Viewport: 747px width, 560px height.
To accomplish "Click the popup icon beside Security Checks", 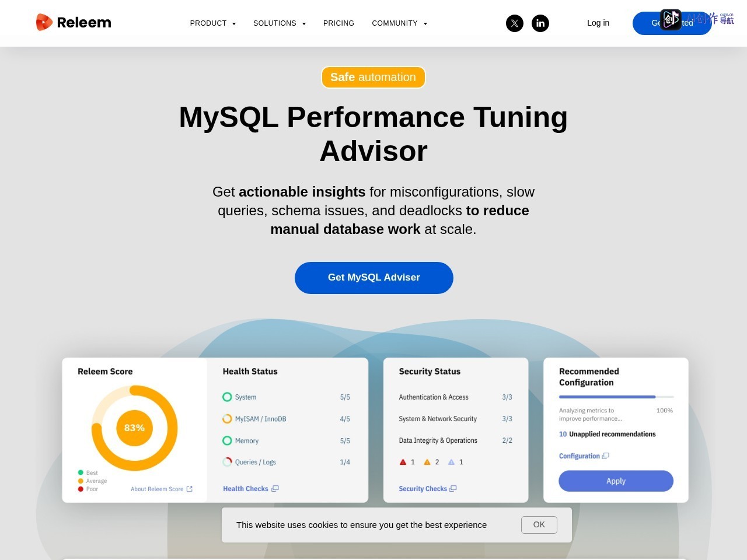I will coord(453,489).
